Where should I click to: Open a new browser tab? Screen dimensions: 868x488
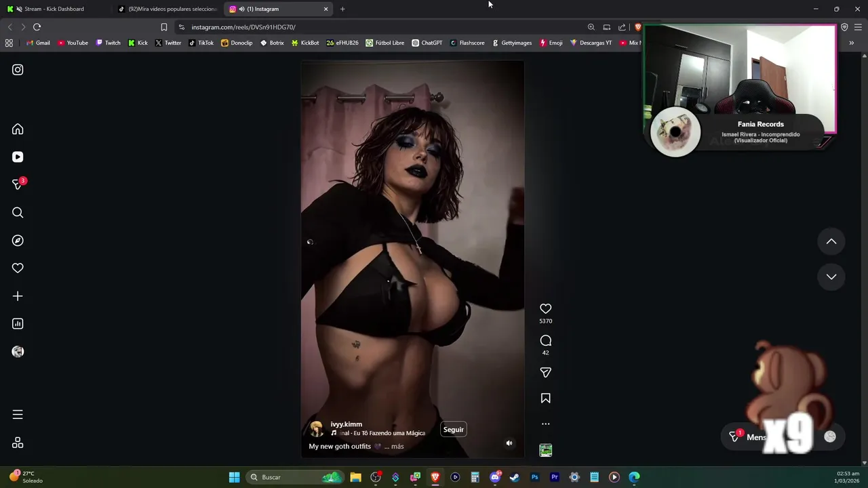click(x=342, y=9)
